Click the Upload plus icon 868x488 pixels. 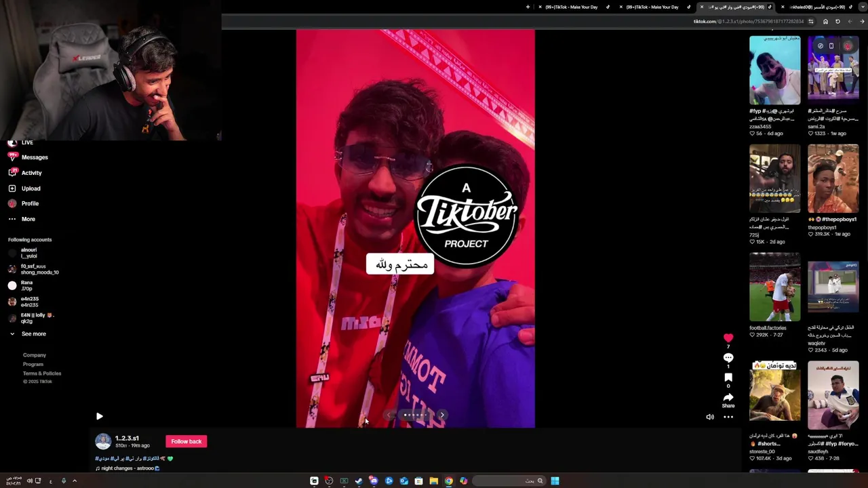pyautogui.click(x=12, y=188)
